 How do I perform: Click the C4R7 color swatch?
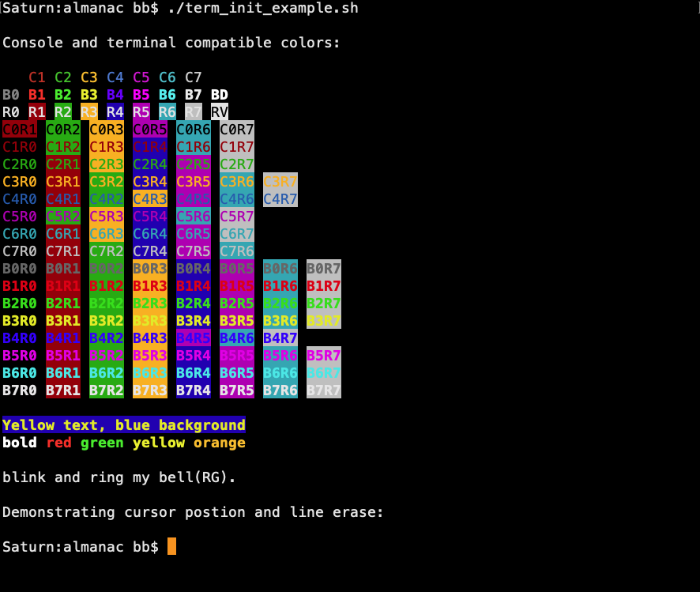280,199
